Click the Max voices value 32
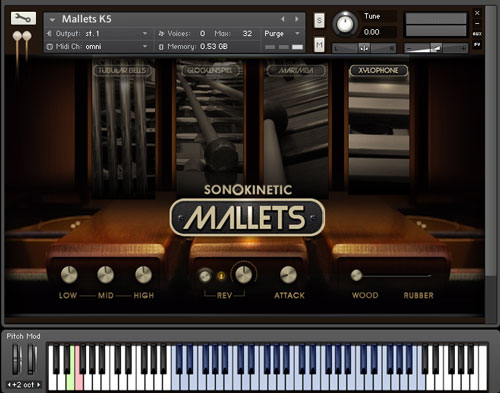The image size is (500, 393). (247, 33)
